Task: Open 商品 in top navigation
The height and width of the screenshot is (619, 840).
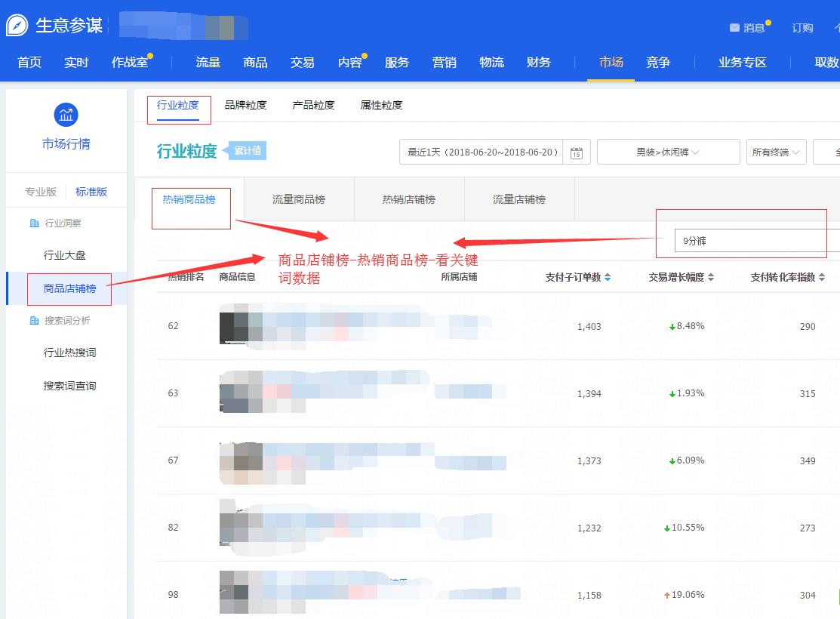Action: pos(255,62)
